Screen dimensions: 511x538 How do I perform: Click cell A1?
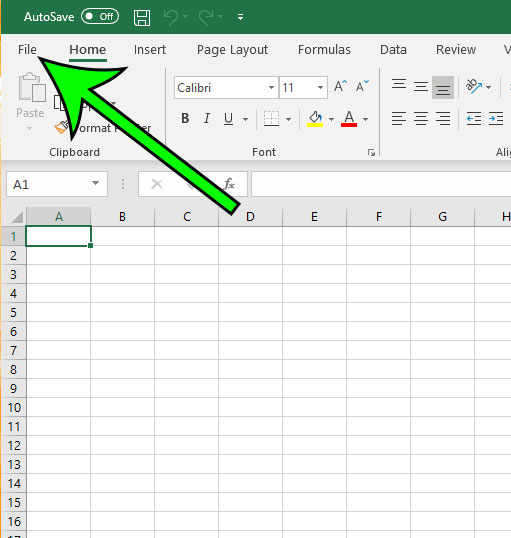(58, 236)
